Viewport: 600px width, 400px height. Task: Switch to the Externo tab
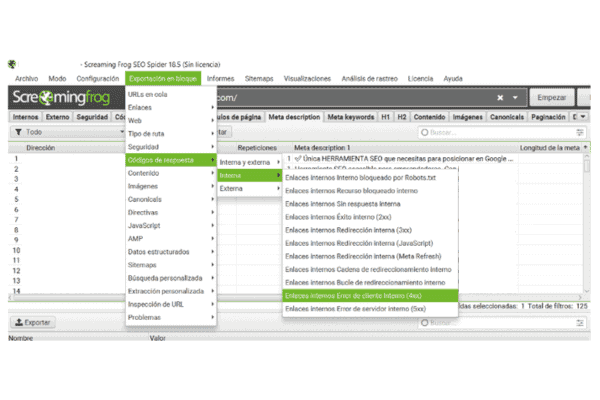pos(57,117)
